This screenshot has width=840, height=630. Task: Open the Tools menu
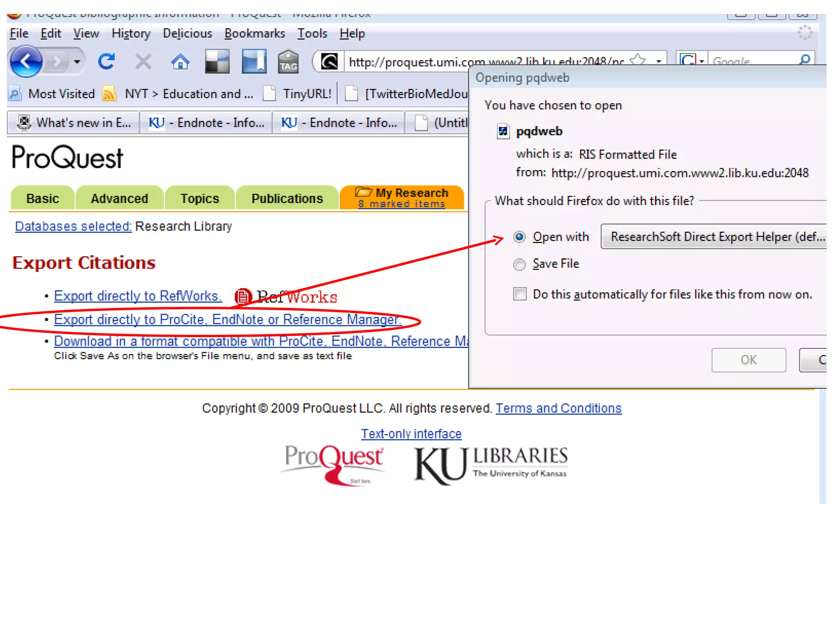tap(312, 33)
